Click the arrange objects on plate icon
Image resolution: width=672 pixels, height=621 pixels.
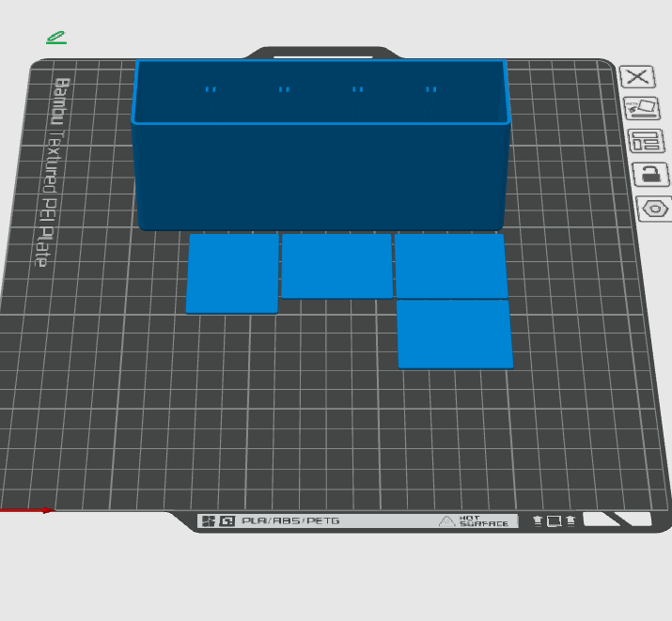click(647, 141)
